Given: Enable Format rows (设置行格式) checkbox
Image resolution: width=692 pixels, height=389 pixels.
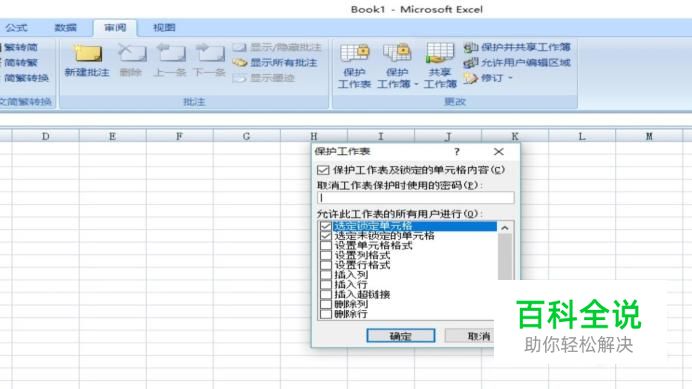Looking at the screenshot, I should pos(326,265).
